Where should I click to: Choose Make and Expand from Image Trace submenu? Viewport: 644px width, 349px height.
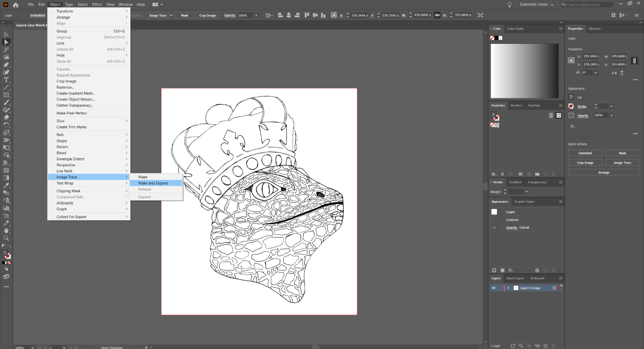point(153,183)
